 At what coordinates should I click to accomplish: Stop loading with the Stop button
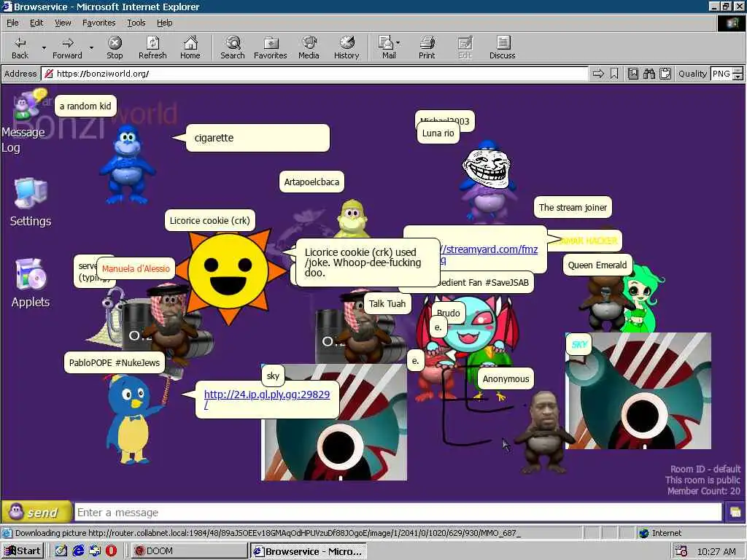tap(115, 47)
